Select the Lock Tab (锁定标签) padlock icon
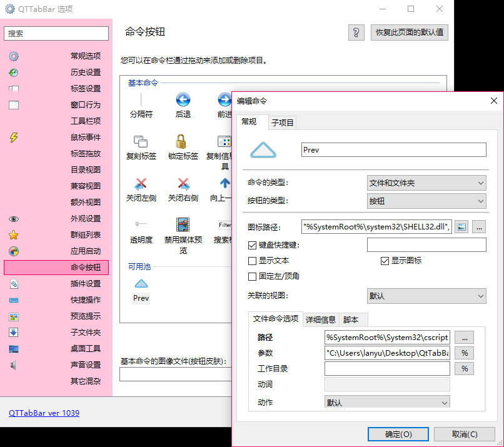Viewport: 504px width, 447px height. pyautogui.click(x=181, y=141)
